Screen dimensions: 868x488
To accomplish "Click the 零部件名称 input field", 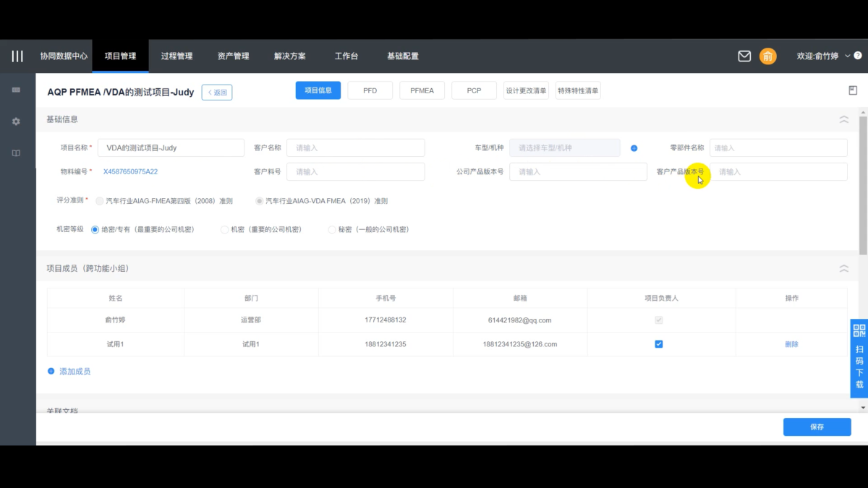I will coord(778,148).
